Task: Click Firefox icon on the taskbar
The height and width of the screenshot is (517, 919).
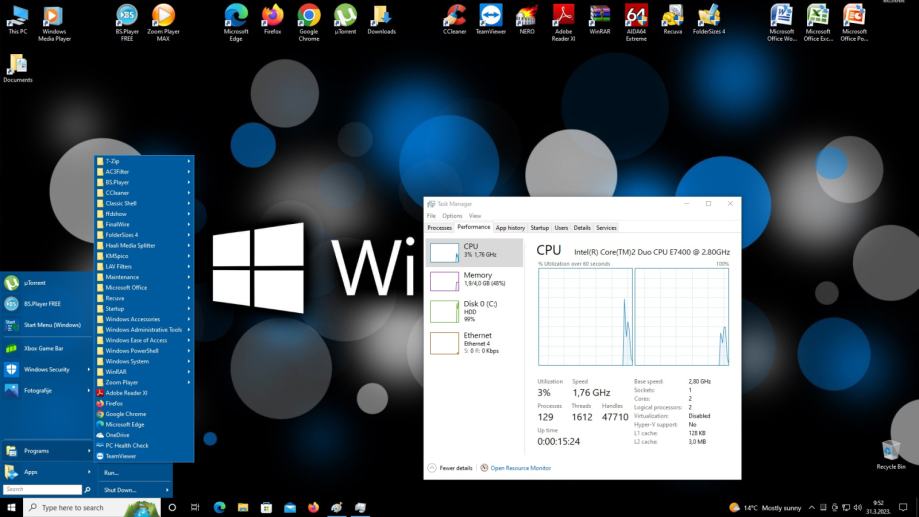Action: (x=313, y=507)
